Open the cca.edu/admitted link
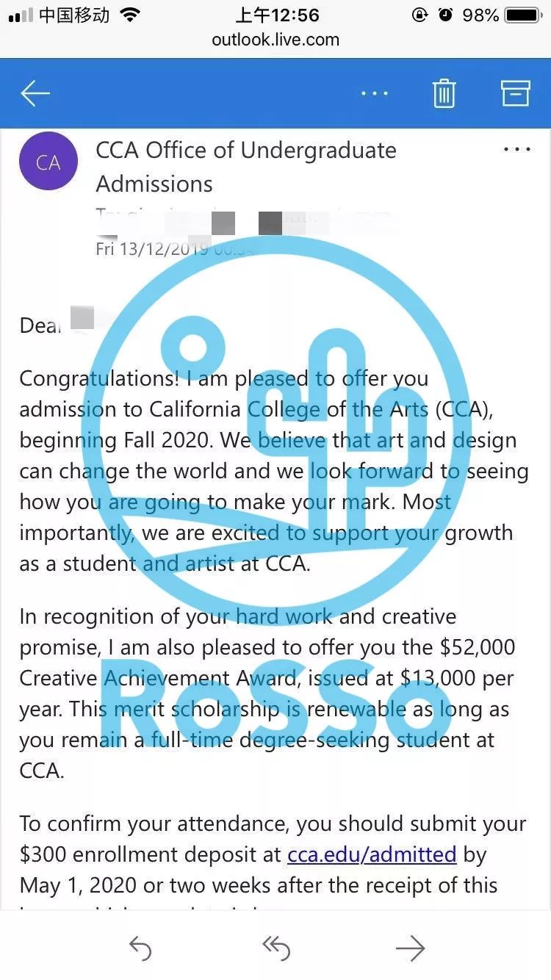Image resolution: width=551 pixels, height=980 pixels. 372,854
